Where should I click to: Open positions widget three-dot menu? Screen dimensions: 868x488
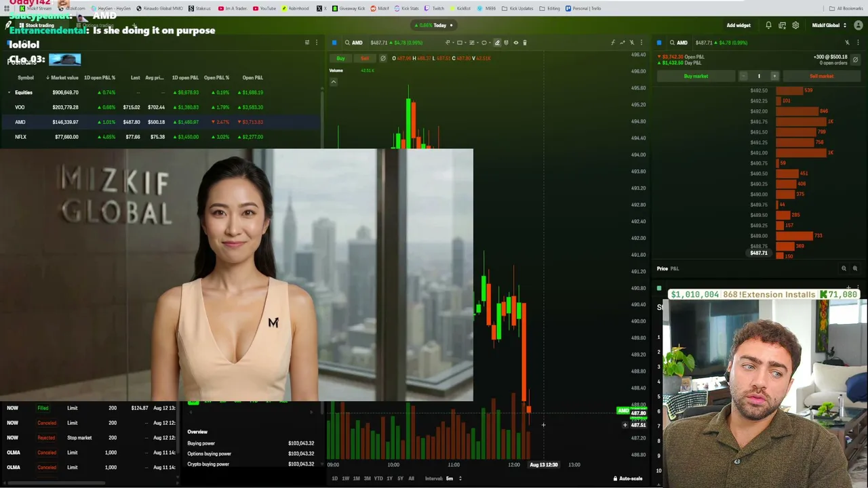(316, 43)
